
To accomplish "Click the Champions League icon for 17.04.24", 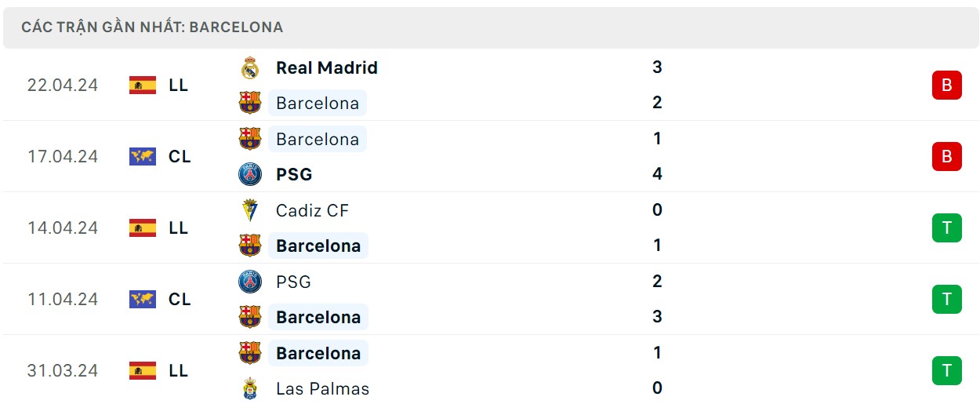I will click(143, 156).
